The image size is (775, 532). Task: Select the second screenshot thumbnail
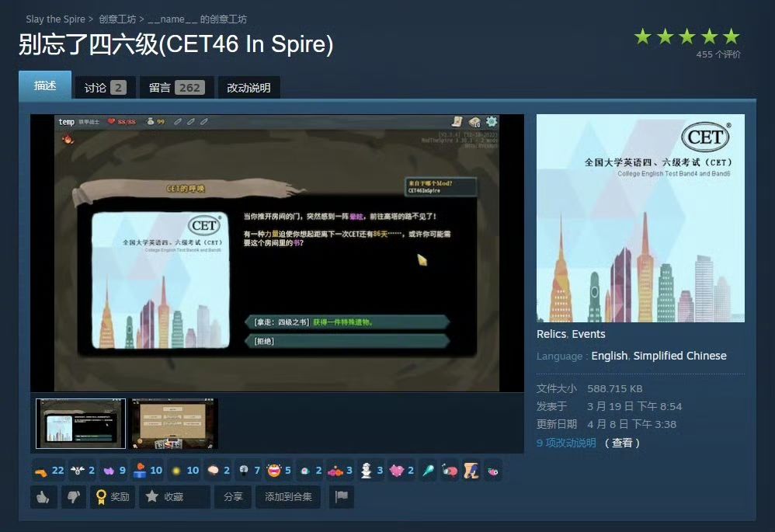173,424
